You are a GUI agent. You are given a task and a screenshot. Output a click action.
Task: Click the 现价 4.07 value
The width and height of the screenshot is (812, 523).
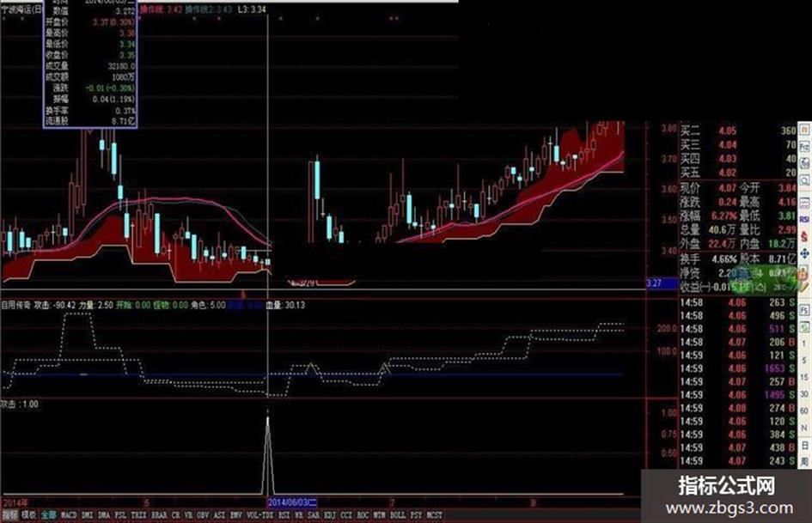727,188
